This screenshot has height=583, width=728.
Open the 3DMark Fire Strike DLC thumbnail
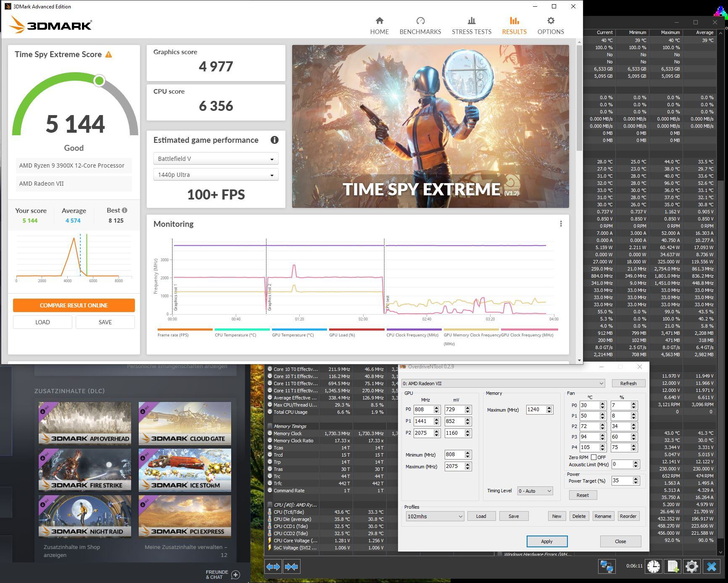85,470
